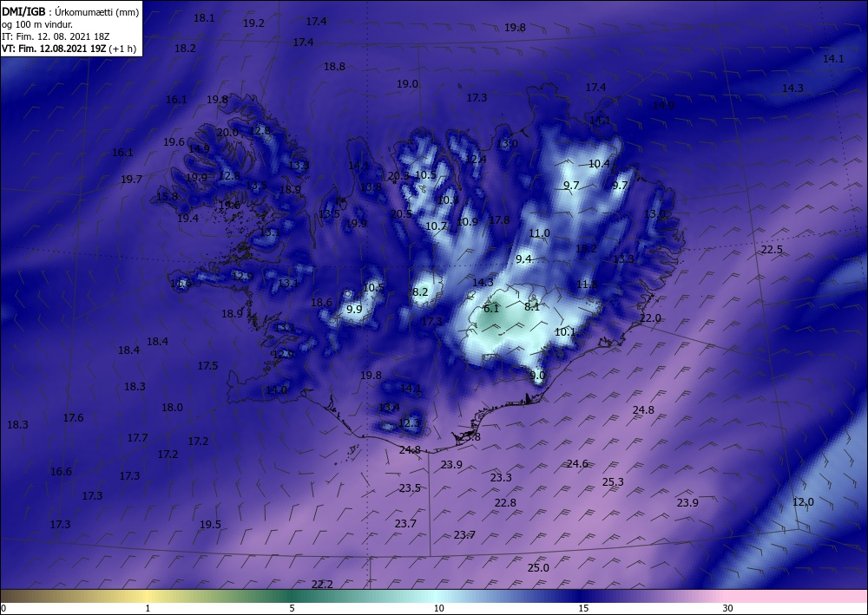Screen dimensions: 868x615
Task: Select the 17.8 value label
Action: coord(499,219)
